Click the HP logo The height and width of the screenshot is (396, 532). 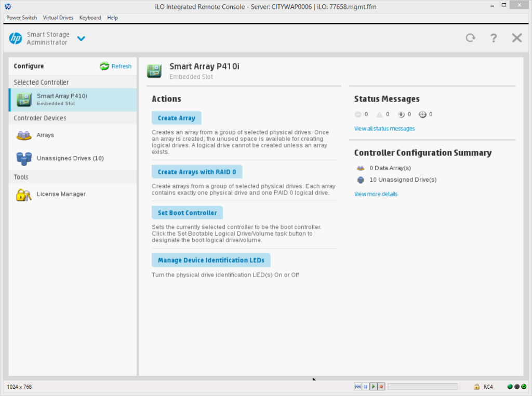(x=15, y=38)
